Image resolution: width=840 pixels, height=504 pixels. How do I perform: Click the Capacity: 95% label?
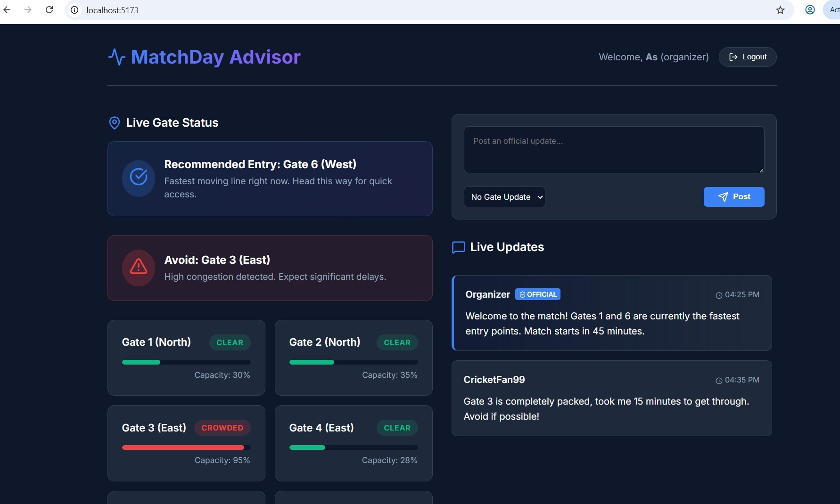(x=222, y=460)
